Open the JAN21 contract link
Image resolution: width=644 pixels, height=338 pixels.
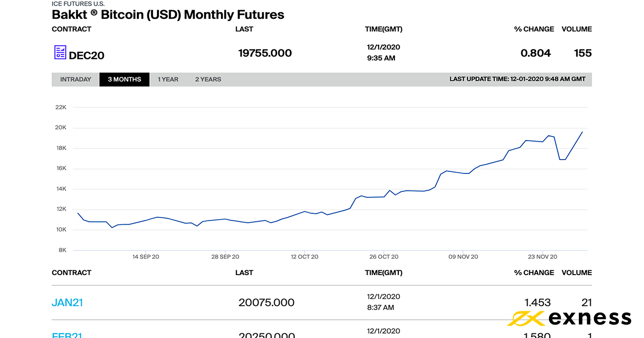[67, 303]
